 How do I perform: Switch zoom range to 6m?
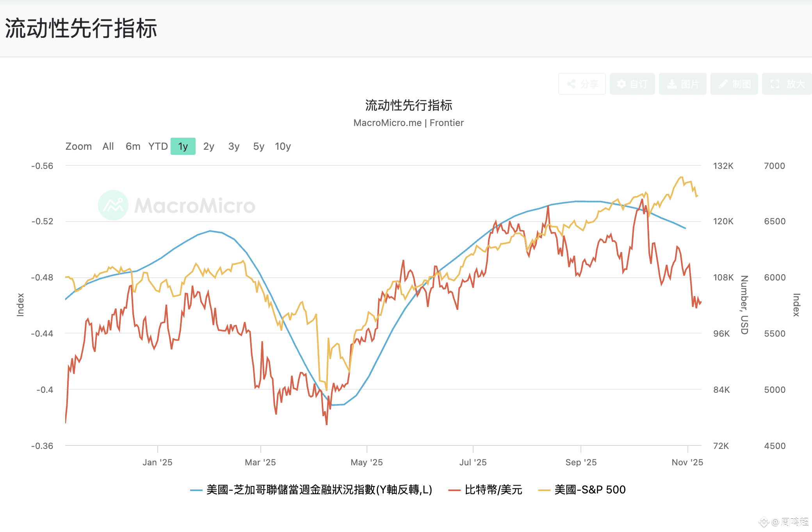point(133,146)
